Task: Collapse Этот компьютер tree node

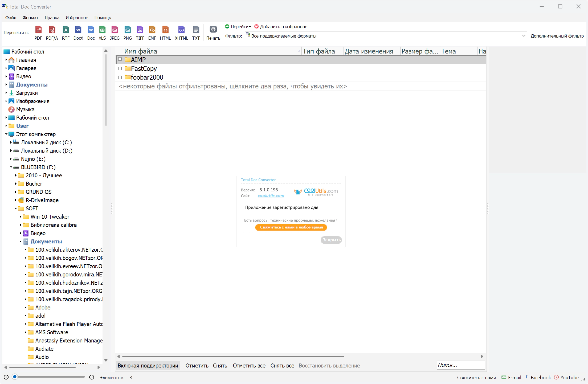Action: [x=6, y=134]
